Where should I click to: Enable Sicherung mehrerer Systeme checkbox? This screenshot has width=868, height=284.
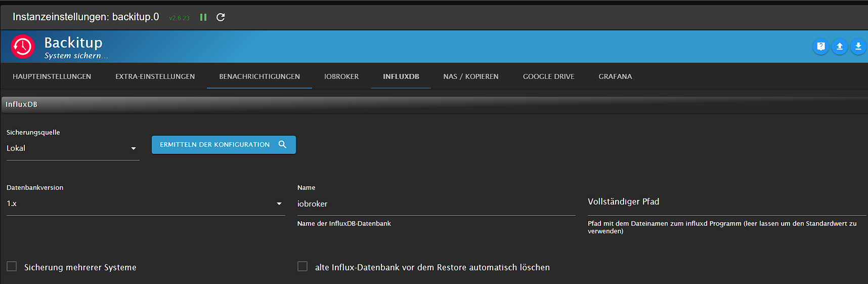[12, 266]
